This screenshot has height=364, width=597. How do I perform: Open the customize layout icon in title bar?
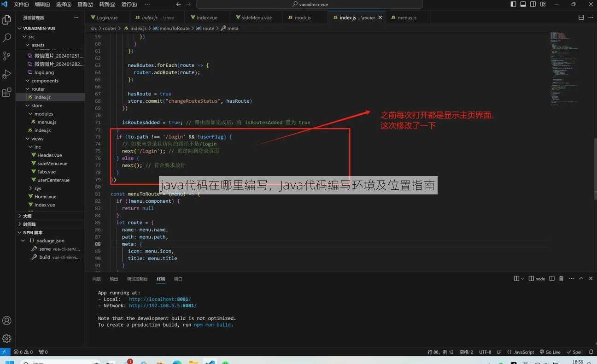pos(543,4)
